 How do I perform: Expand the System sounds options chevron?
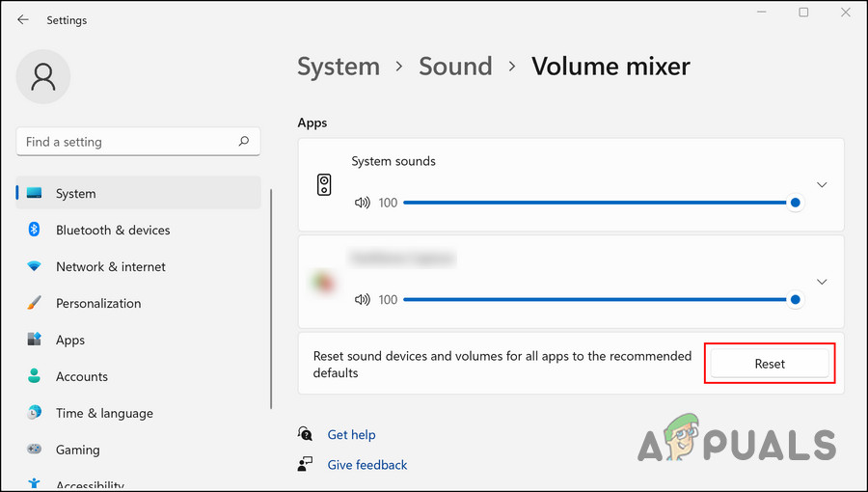click(822, 184)
